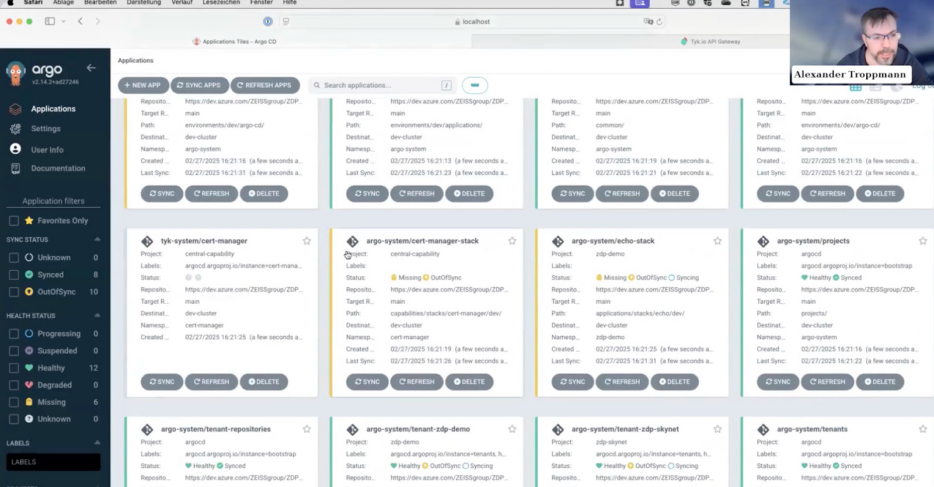Sync the tyk-system/cert-manager application

coord(161,382)
